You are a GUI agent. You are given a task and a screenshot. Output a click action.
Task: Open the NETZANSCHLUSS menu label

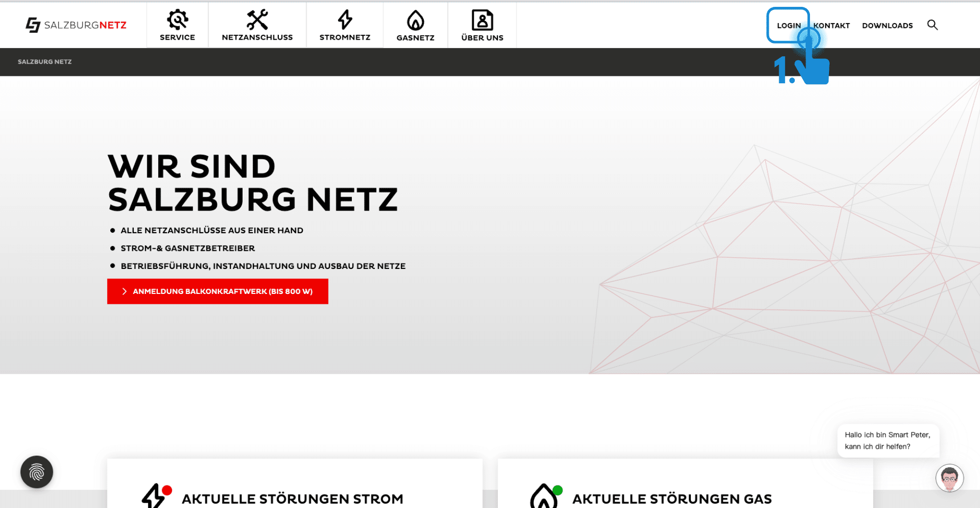(257, 37)
